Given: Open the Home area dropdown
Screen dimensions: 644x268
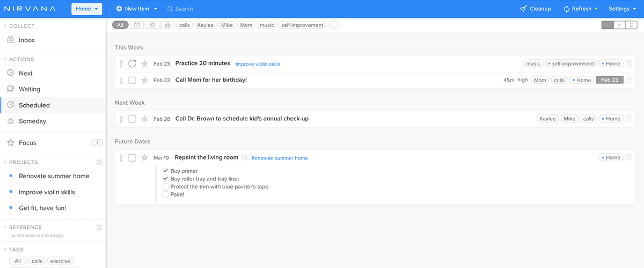Looking at the screenshot, I should point(87,9).
